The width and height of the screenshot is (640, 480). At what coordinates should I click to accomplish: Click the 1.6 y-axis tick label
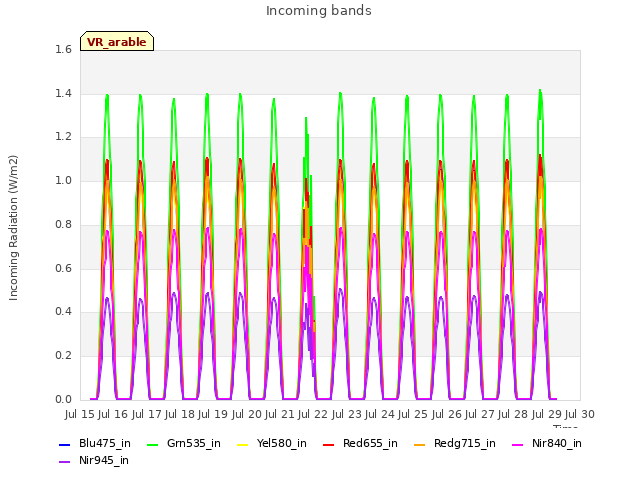tap(63, 50)
